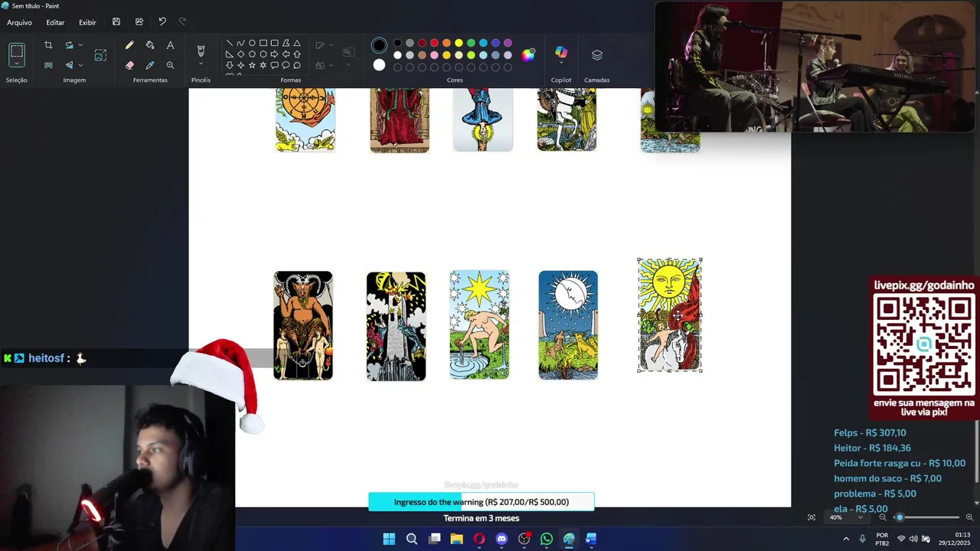Click the zoom out magnifier button
Screen dimensions: 980x551
(883, 517)
